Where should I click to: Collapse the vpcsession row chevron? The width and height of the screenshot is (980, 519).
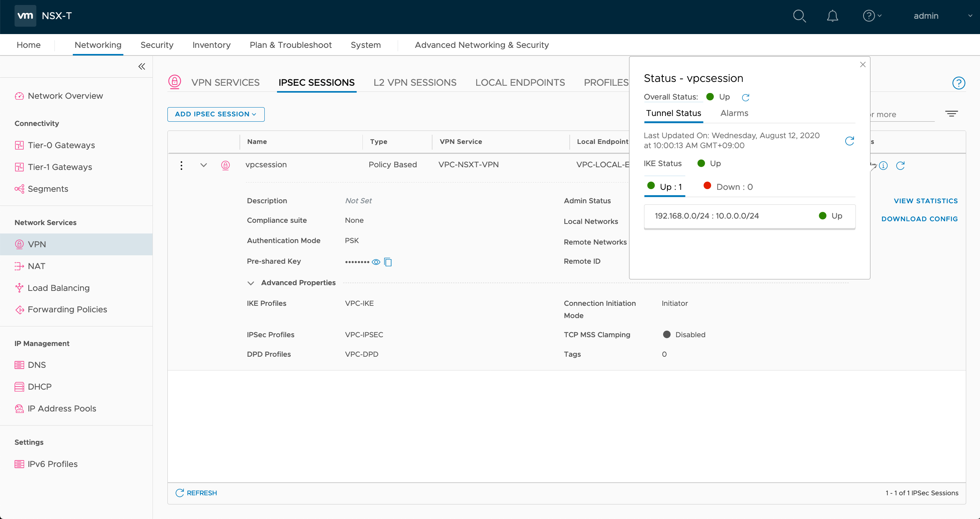click(x=203, y=165)
